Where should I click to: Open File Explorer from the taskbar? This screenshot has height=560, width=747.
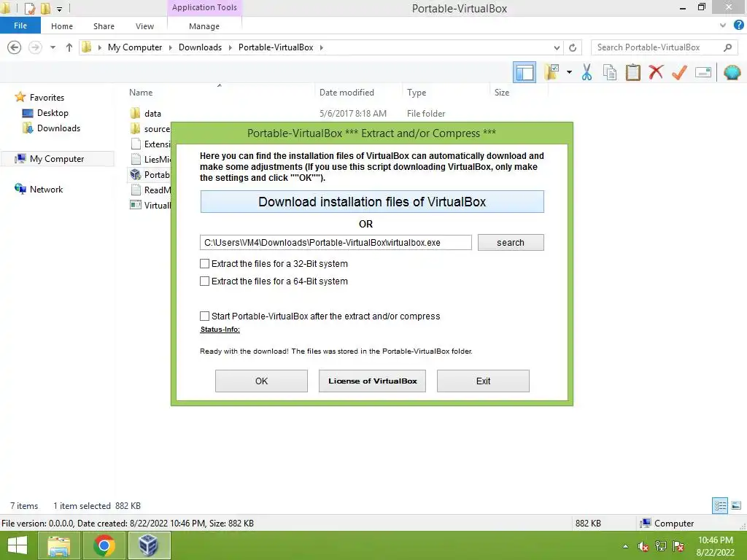(58, 545)
